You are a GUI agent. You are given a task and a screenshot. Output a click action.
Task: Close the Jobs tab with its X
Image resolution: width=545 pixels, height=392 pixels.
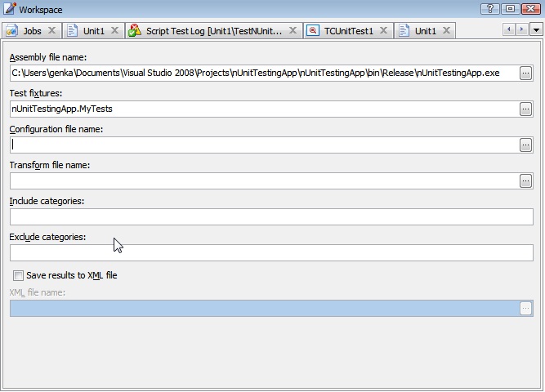pos(51,31)
